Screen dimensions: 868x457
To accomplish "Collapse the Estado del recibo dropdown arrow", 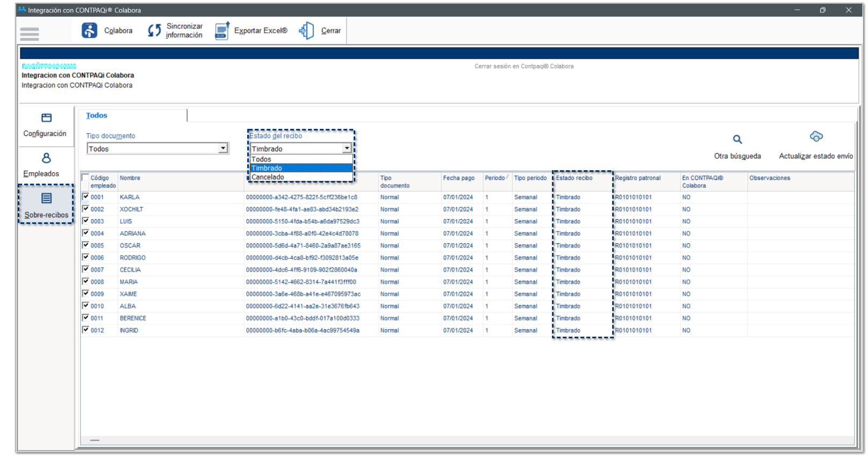I will 347,148.
